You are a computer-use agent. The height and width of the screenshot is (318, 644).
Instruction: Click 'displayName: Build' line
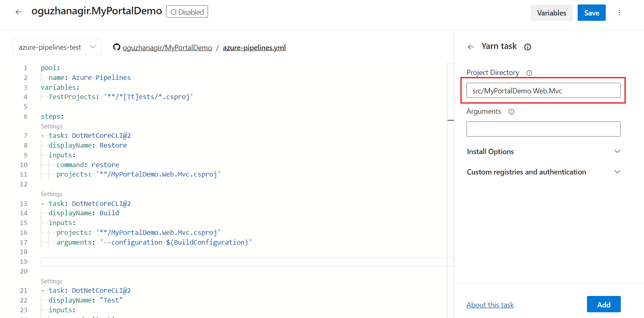point(84,213)
